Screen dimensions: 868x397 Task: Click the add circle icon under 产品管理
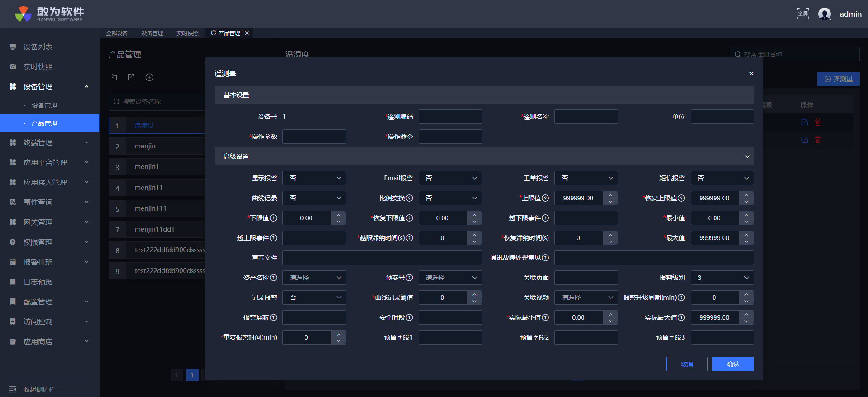tap(149, 77)
